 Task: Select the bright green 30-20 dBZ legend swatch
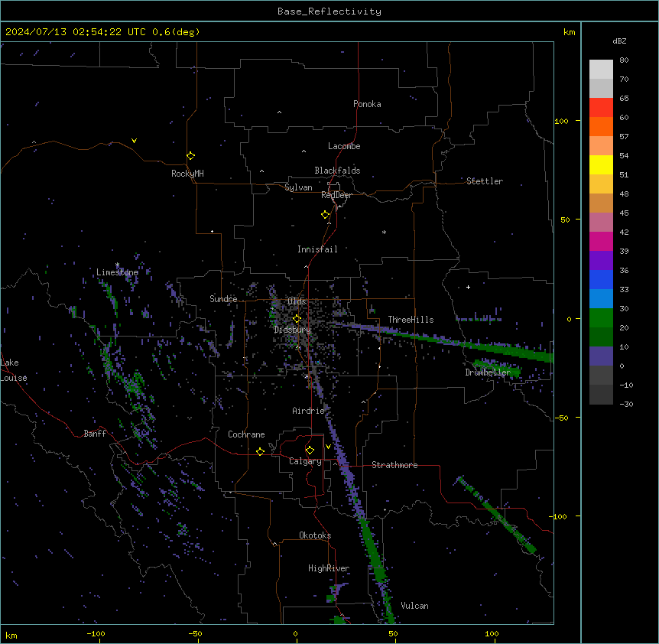click(601, 318)
